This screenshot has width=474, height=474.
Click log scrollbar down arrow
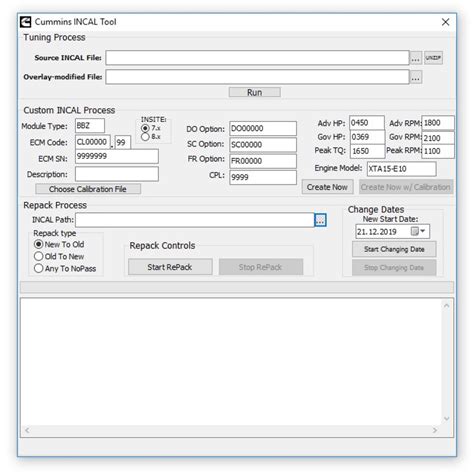coord(447,419)
